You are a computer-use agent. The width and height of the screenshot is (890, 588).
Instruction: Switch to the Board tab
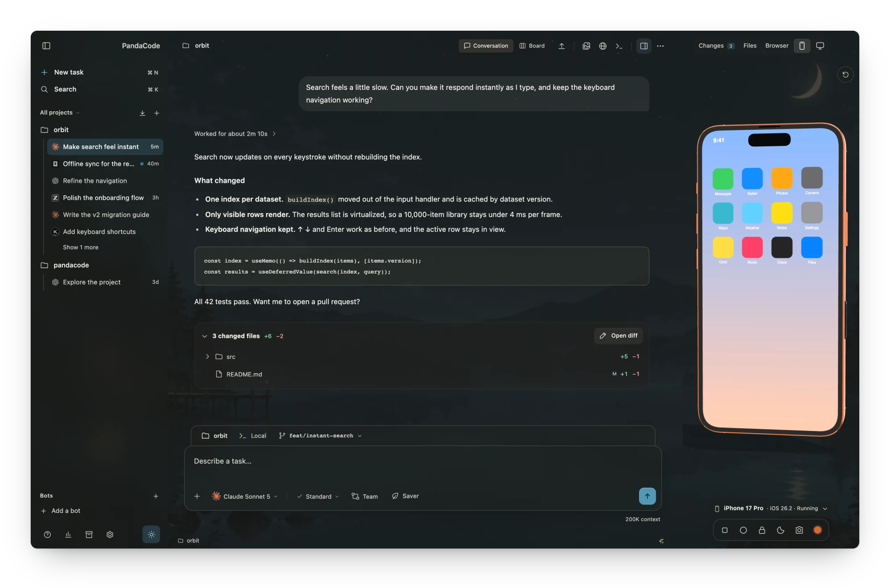[532, 46]
